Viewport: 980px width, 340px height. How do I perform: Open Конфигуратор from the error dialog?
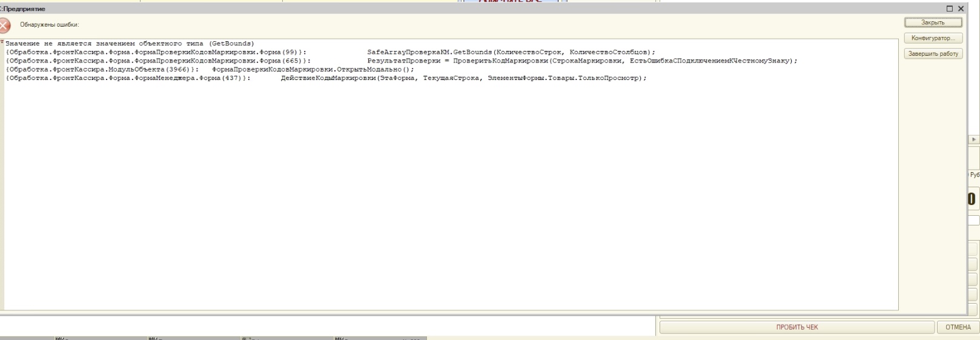pyautogui.click(x=933, y=38)
